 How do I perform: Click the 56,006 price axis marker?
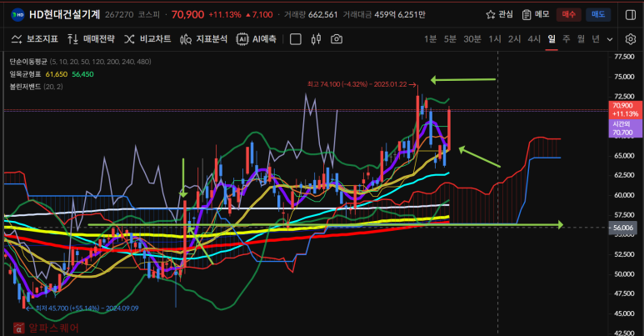pyautogui.click(x=623, y=228)
